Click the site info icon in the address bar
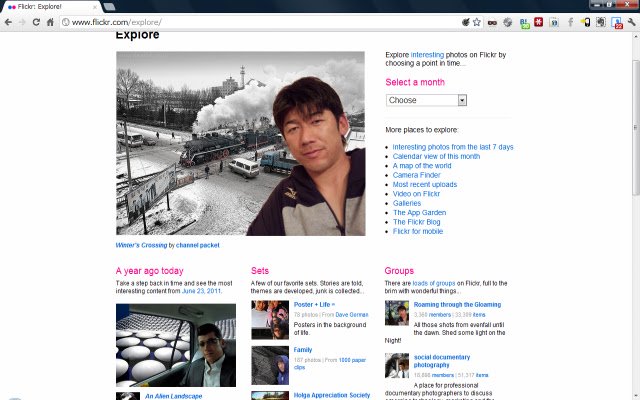 66,22
